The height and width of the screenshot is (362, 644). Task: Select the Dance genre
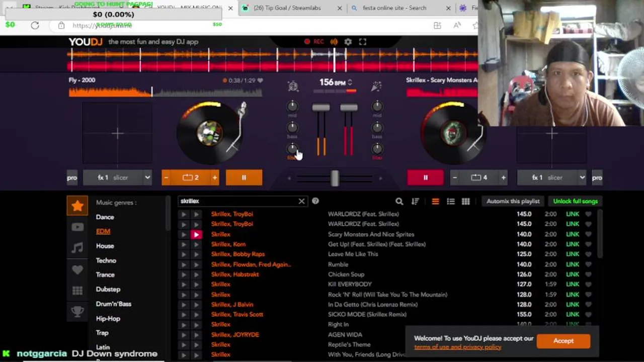point(105,217)
